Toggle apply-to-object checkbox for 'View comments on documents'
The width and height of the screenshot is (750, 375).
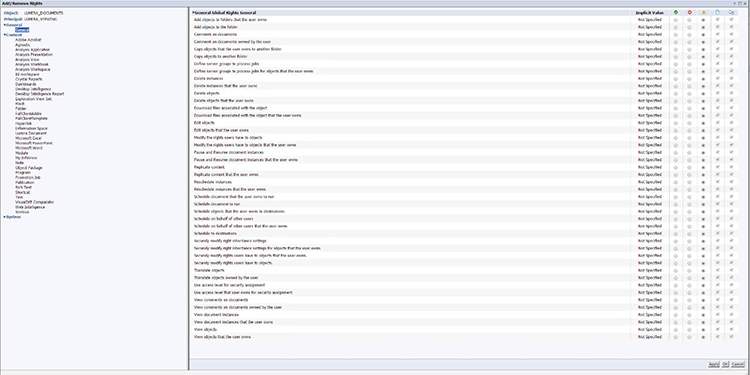pyautogui.click(x=717, y=300)
